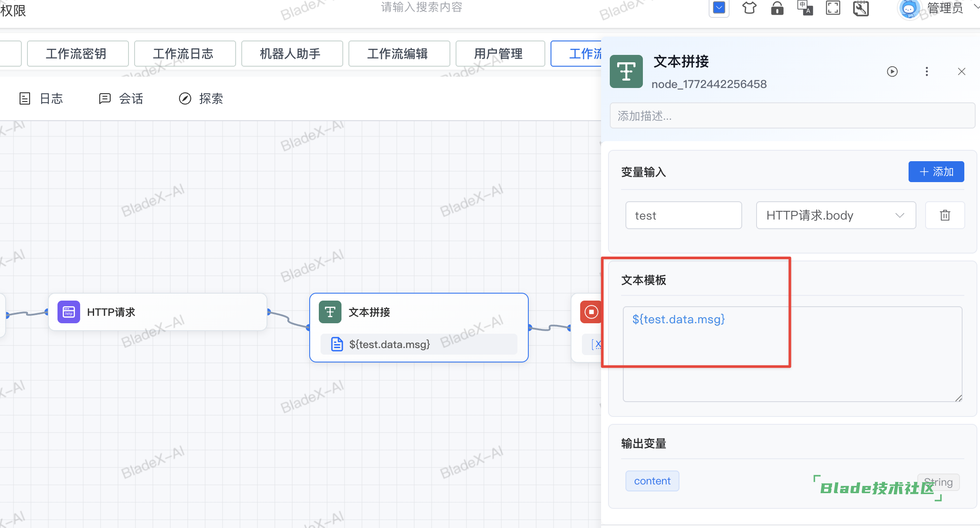Open the language translation icon
This screenshot has height=528, width=980.
[805, 8]
